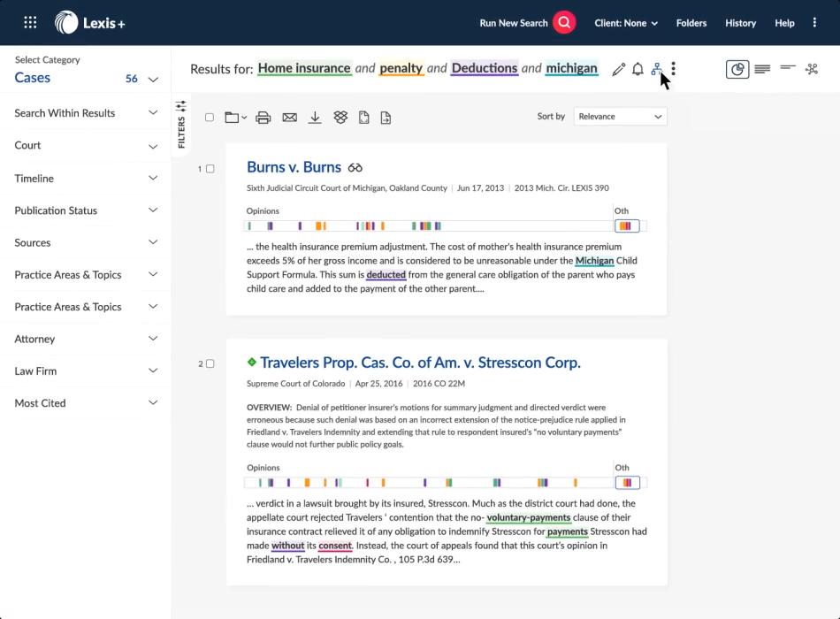Open the Sort by Relevance dropdown
Screen dimensions: 840x619
[621, 117]
